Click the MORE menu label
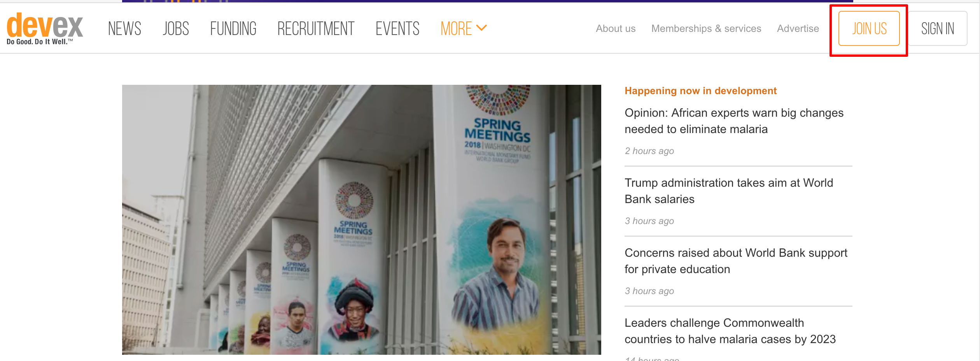The width and height of the screenshot is (980, 361). click(456, 29)
